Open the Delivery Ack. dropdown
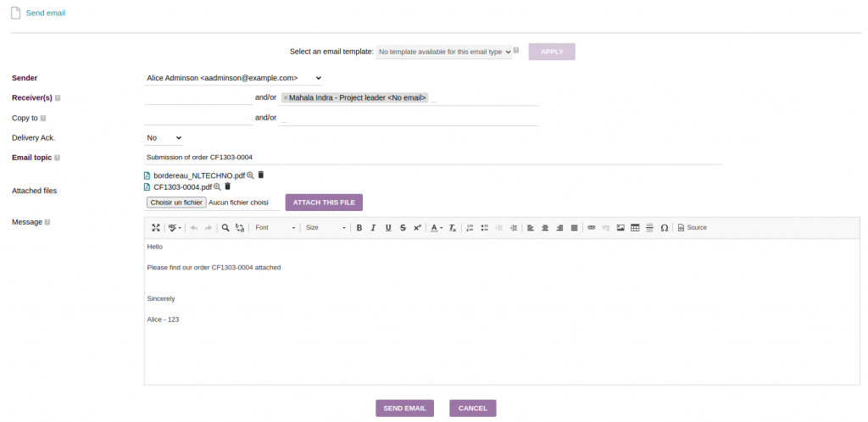The image size is (868, 422). [x=164, y=137]
